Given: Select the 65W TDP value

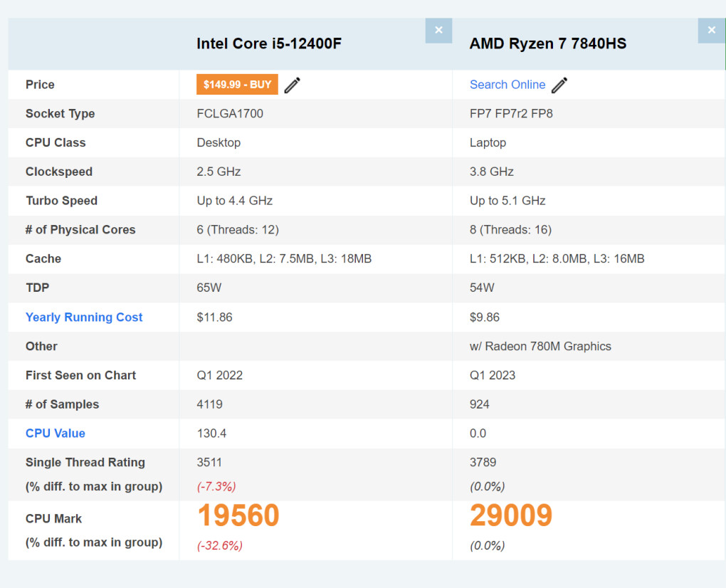Looking at the screenshot, I should click(x=209, y=288).
